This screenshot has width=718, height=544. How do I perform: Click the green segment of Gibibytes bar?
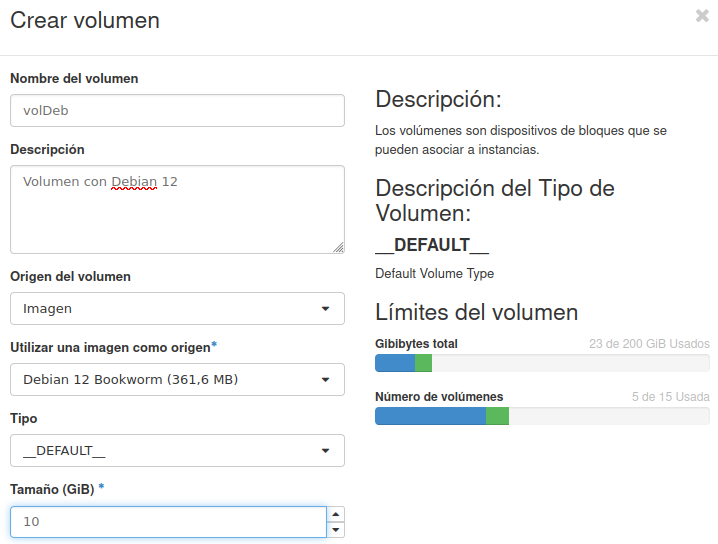[x=423, y=363]
